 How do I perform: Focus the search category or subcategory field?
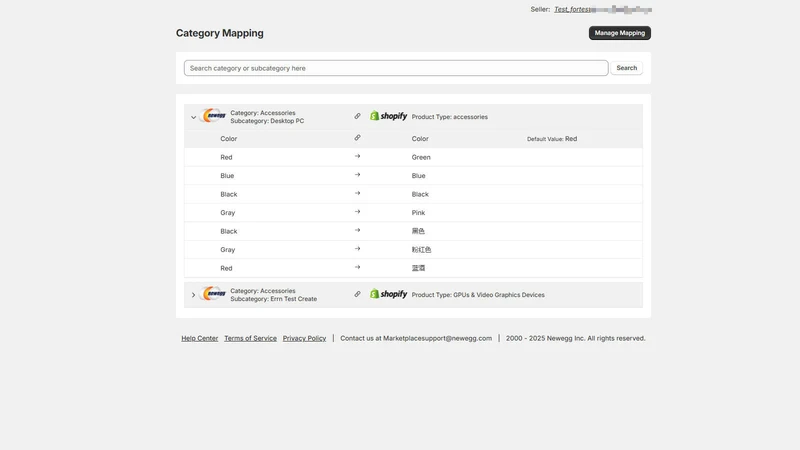click(396, 68)
